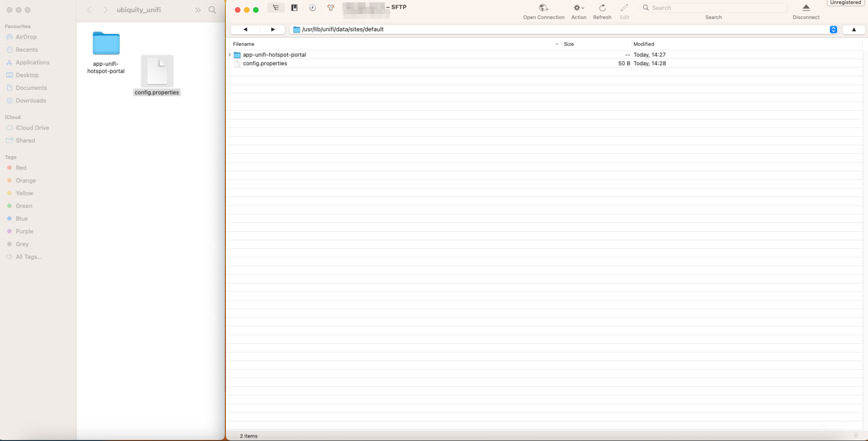Show the connection History view
This screenshot has height=441, width=868.
[x=312, y=8]
